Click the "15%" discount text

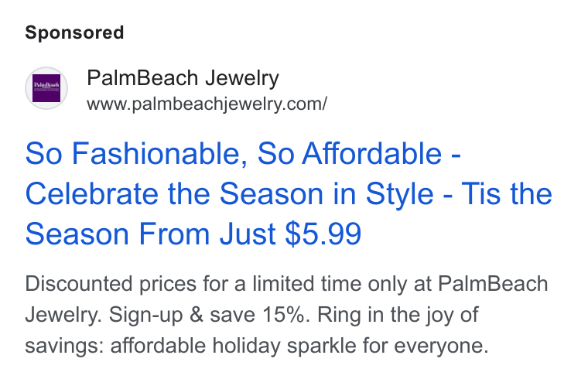click(x=286, y=315)
